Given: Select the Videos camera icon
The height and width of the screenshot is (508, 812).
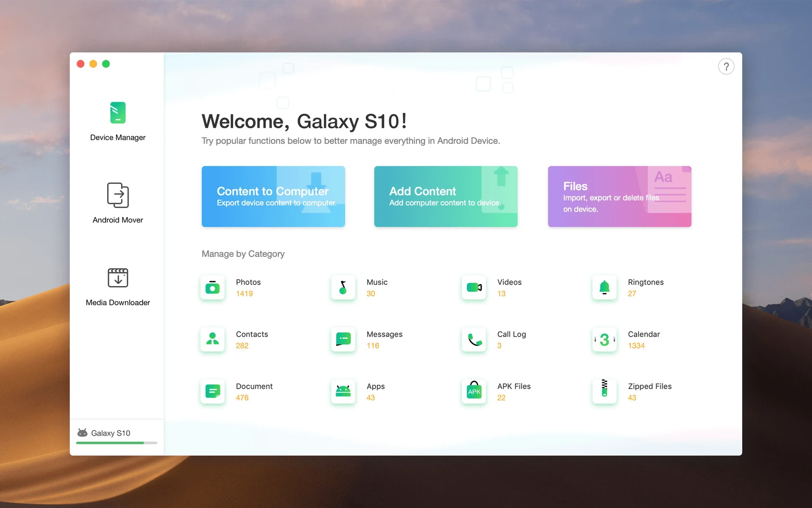Looking at the screenshot, I should [x=474, y=288].
